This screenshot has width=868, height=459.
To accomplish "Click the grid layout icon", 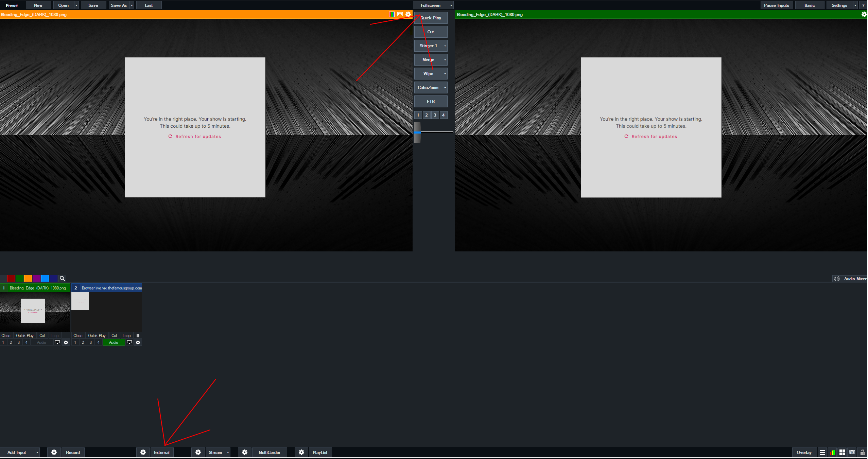I will (842, 452).
